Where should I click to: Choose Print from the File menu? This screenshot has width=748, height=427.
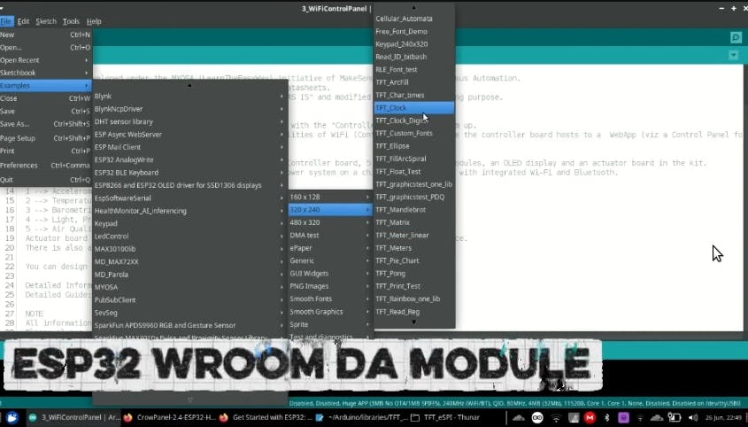tap(46, 151)
